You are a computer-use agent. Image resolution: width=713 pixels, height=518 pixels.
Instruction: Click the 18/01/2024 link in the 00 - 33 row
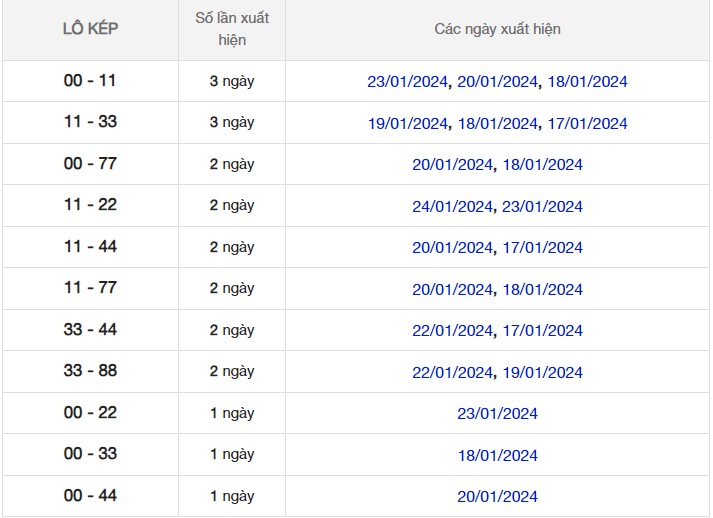pyautogui.click(x=497, y=456)
